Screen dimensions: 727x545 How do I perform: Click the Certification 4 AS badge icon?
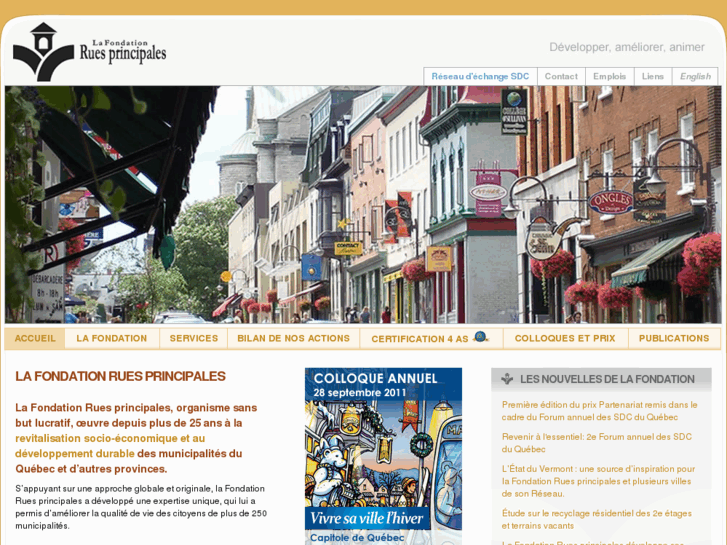[x=481, y=337]
